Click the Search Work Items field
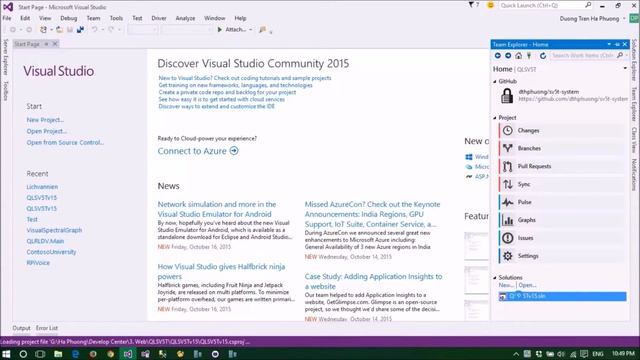This screenshot has height=360, width=640. 583,56
